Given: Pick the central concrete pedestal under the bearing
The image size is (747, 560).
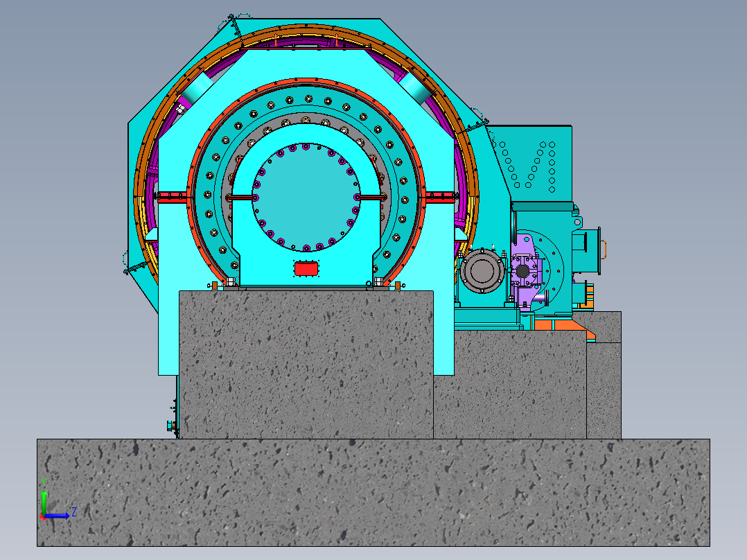Looking at the screenshot, I should 306,365.
